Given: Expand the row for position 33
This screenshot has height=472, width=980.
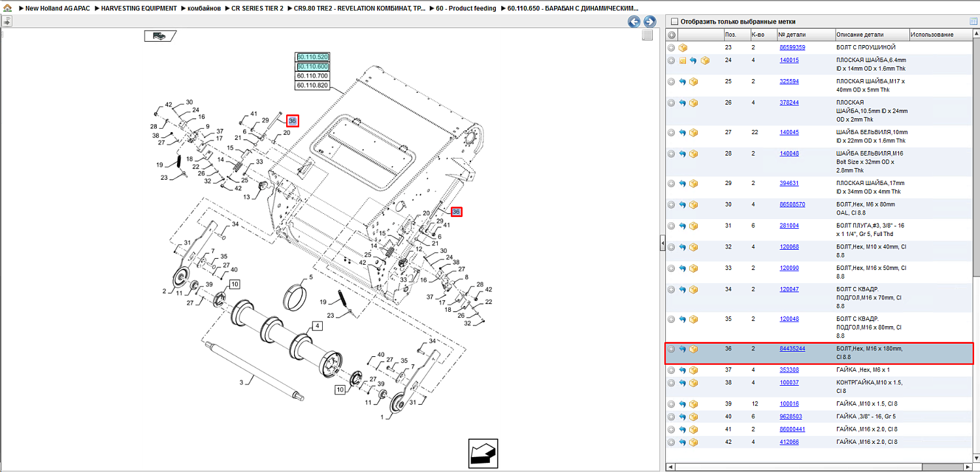Looking at the screenshot, I should point(671,269).
